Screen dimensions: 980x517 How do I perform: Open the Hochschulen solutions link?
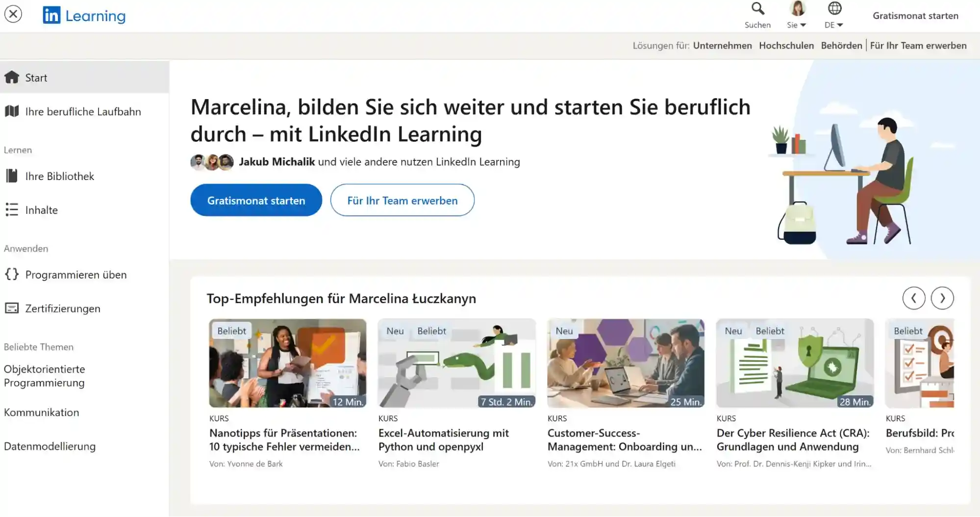(786, 46)
